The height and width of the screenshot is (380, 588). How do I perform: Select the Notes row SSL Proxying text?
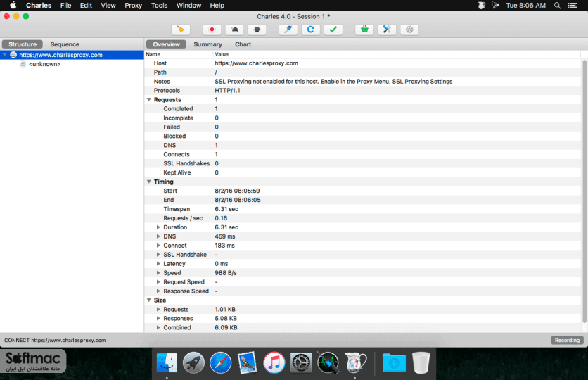click(333, 82)
